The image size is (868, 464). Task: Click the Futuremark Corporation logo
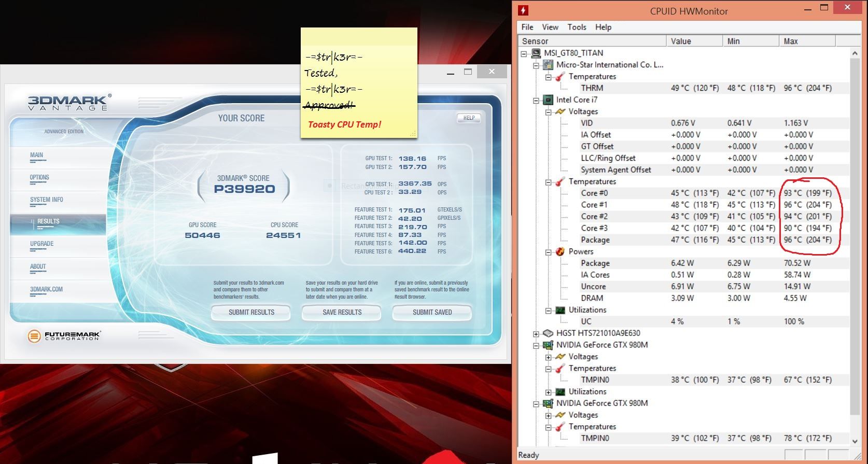pyautogui.click(x=64, y=336)
